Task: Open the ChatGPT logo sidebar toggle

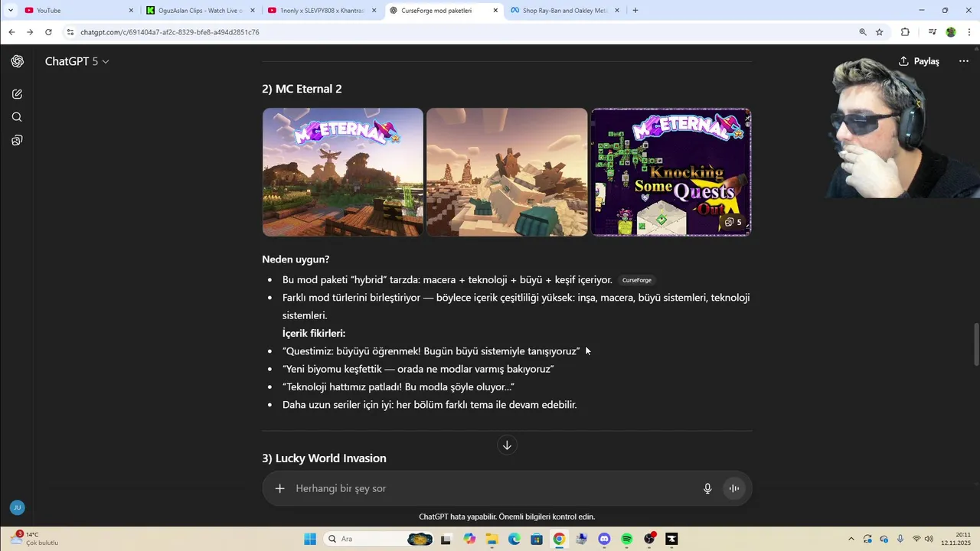Action: [17, 61]
